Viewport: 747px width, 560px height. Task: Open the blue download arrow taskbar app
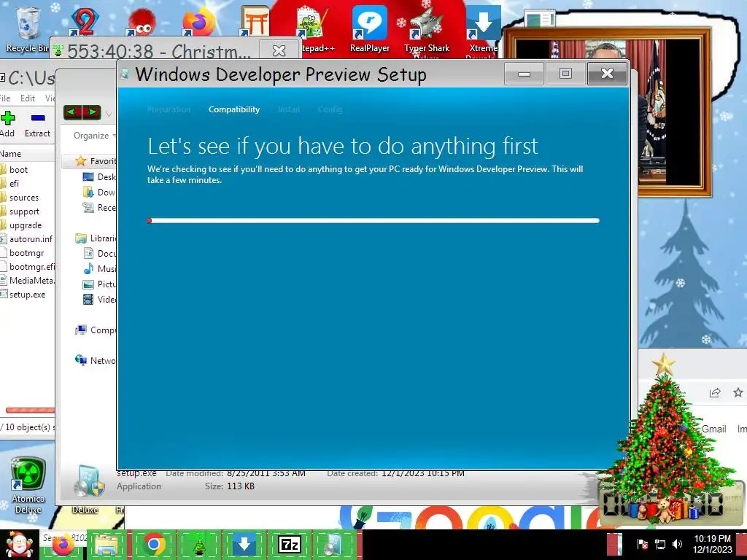pos(244,545)
